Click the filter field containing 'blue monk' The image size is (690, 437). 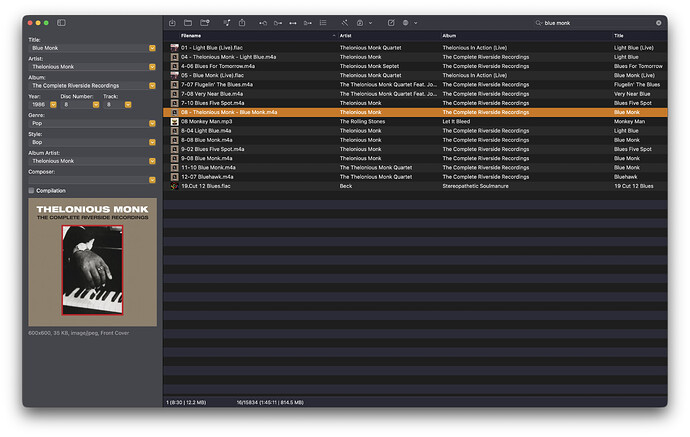[x=596, y=23]
